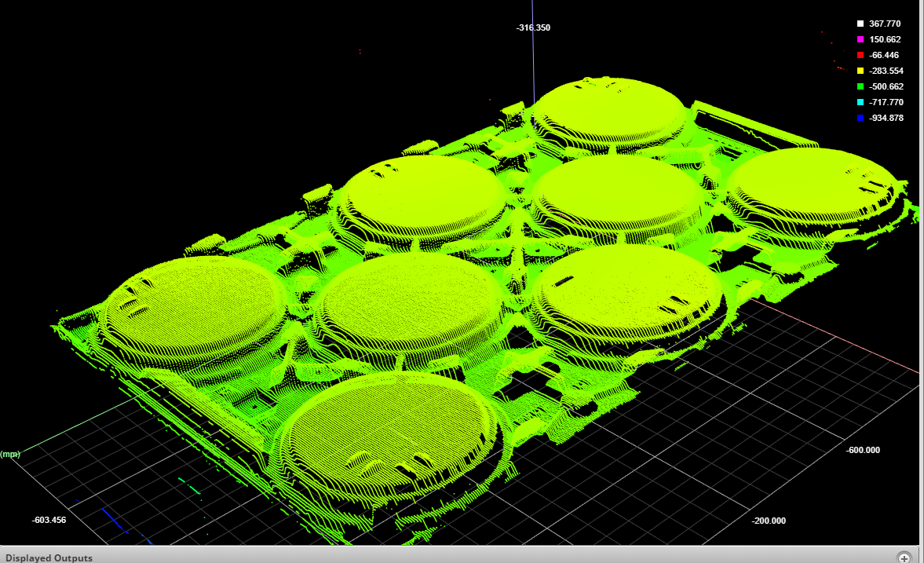Viewport: 924px width, 563px height.
Task: Select the cyan legend swatch for -717.770
Action: click(860, 102)
